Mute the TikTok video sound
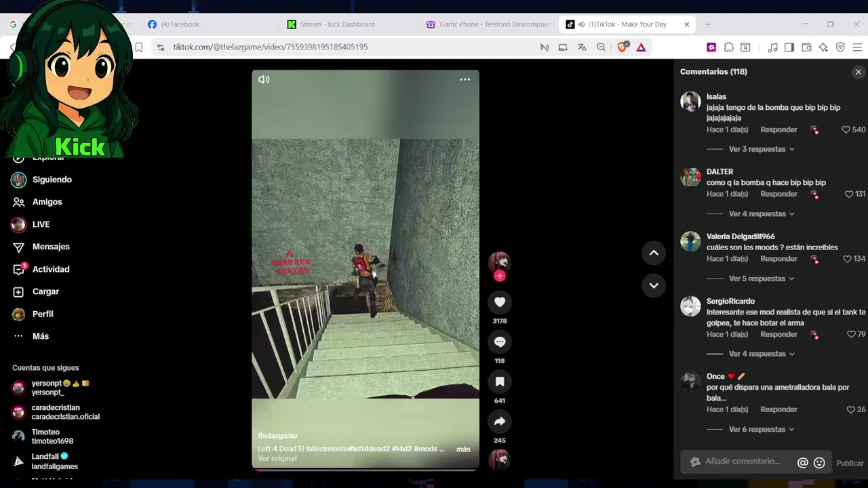The image size is (868, 488). pyautogui.click(x=264, y=79)
